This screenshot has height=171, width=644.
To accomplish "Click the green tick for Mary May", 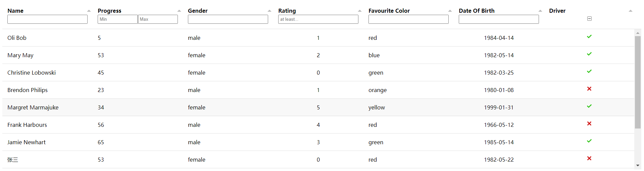I will coord(589,54).
